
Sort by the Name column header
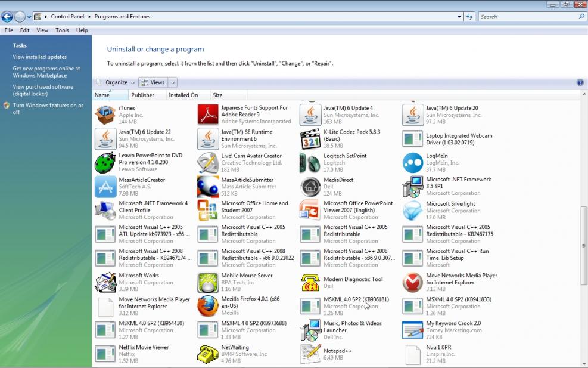tap(110, 95)
